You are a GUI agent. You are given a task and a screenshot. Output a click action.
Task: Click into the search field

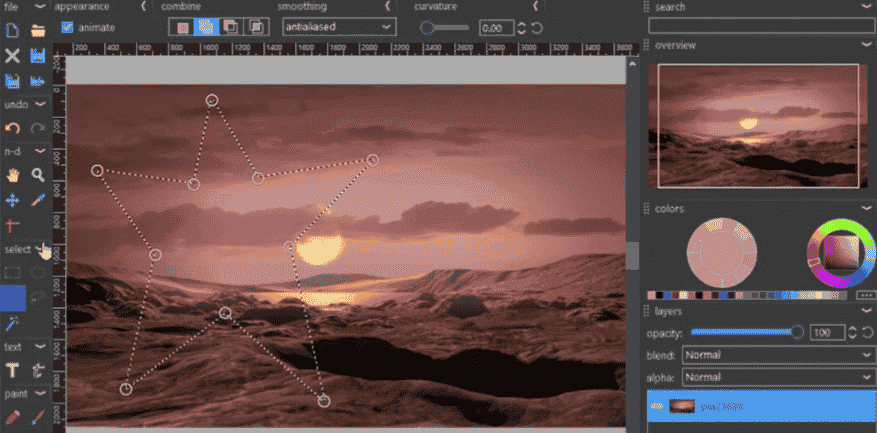click(761, 26)
